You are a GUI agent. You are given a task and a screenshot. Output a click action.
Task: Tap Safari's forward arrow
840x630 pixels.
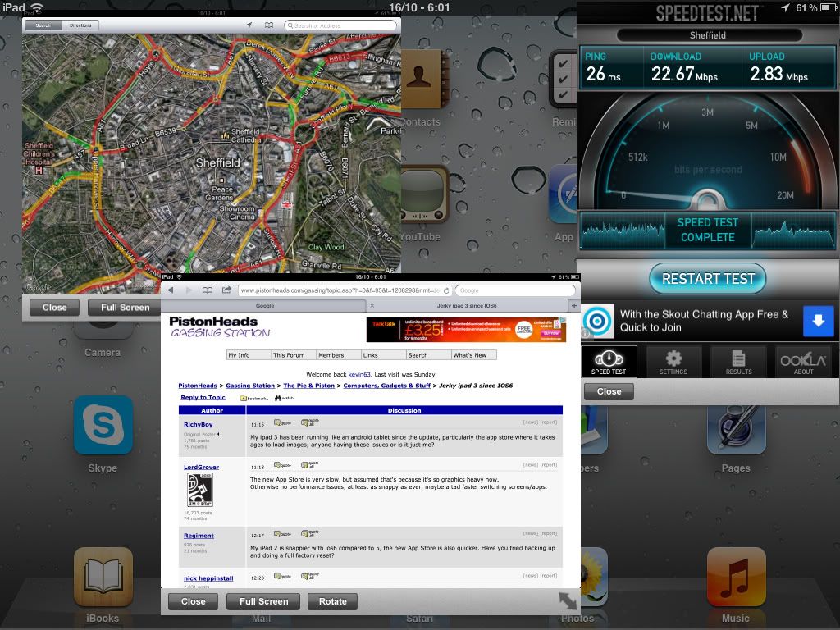(189, 290)
